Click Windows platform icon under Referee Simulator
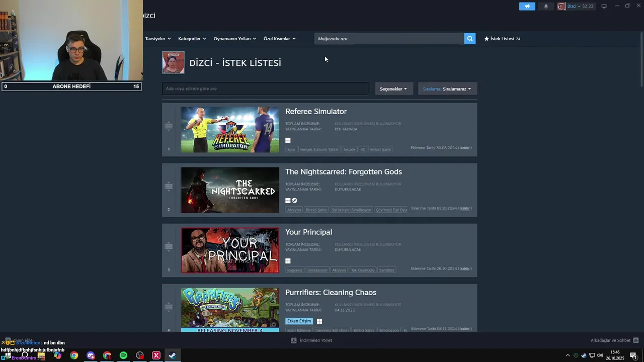 [288, 140]
